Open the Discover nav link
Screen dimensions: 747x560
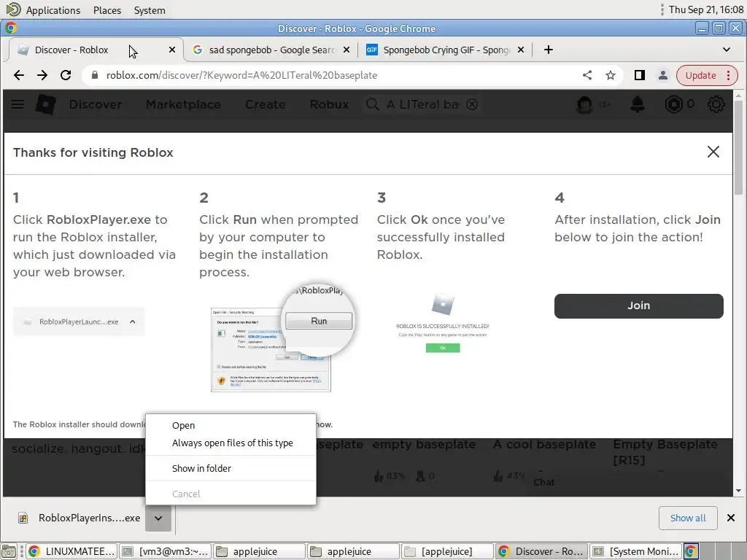point(96,104)
